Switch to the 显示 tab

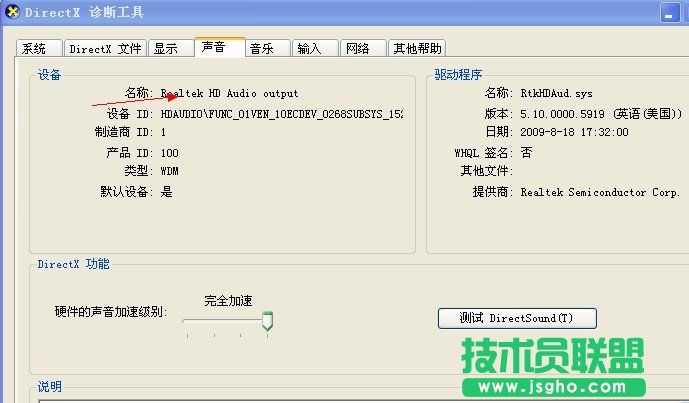pos(171,48)
